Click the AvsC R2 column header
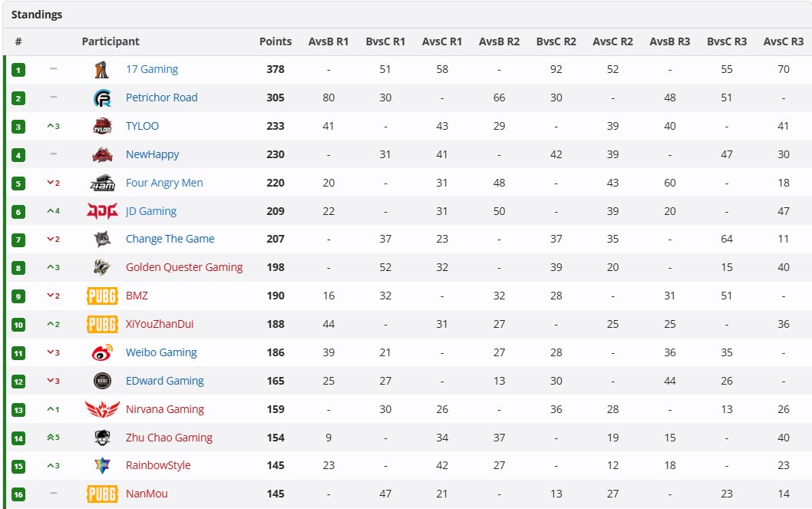 tap(612, 41)
